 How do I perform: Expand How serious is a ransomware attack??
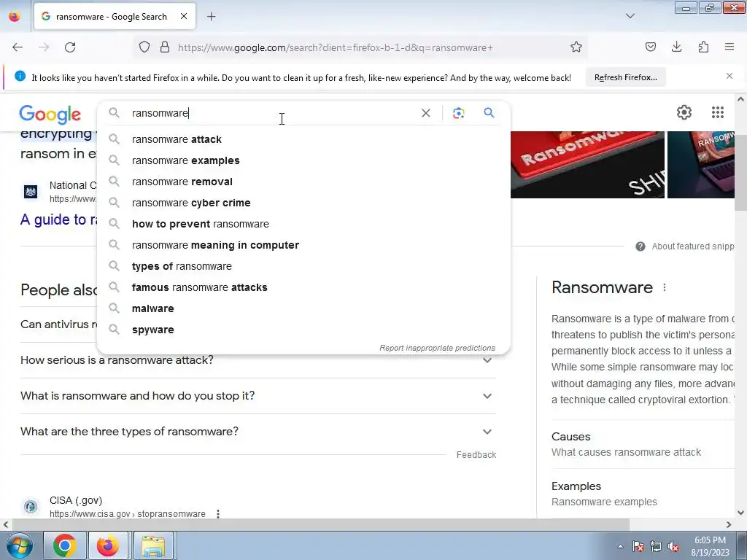[258, 360]
